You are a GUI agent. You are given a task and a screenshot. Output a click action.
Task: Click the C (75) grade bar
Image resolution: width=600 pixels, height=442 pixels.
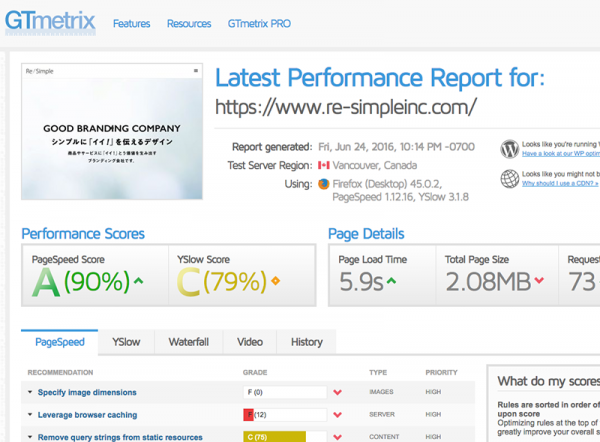tap(285, 436)
